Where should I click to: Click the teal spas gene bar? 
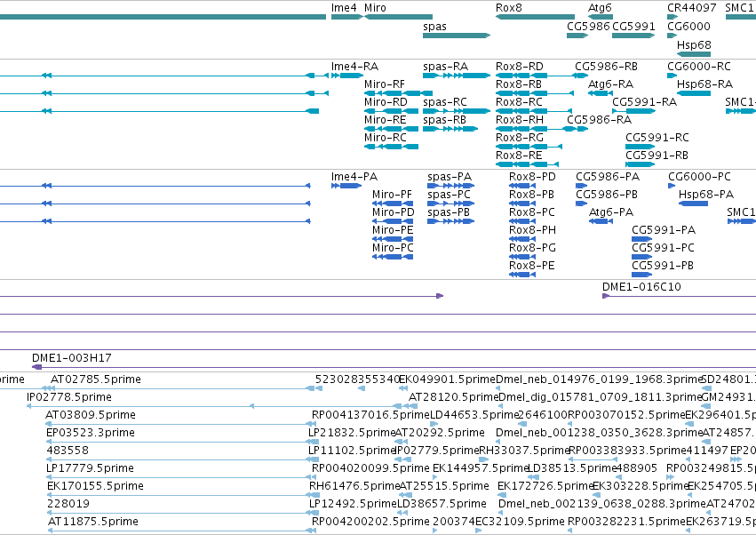point(457,36)
